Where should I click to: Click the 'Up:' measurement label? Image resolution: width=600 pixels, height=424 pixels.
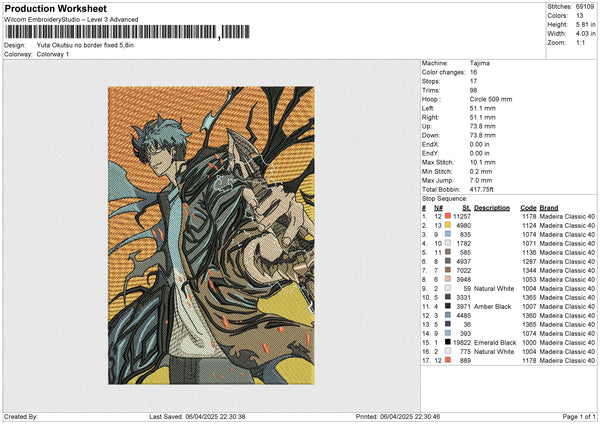click(x=426, y=126)
